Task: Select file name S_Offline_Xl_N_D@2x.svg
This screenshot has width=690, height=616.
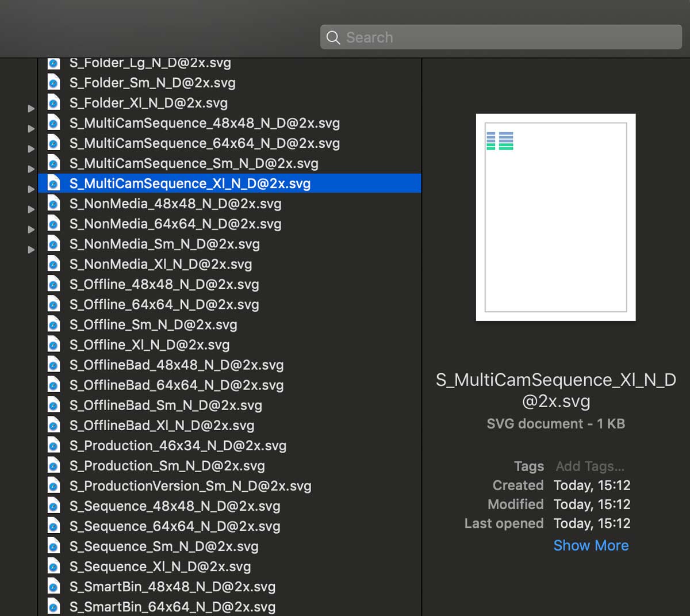Action: point(149,345)
